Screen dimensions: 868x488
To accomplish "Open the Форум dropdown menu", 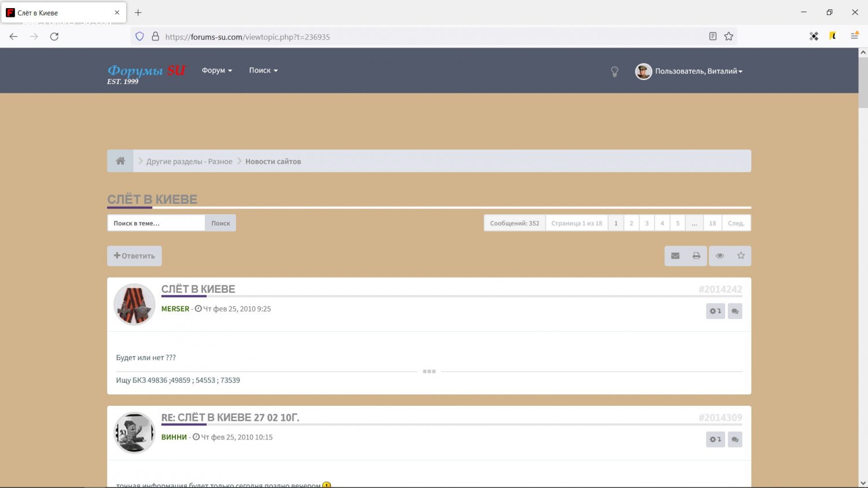I will tap(216, 71).
